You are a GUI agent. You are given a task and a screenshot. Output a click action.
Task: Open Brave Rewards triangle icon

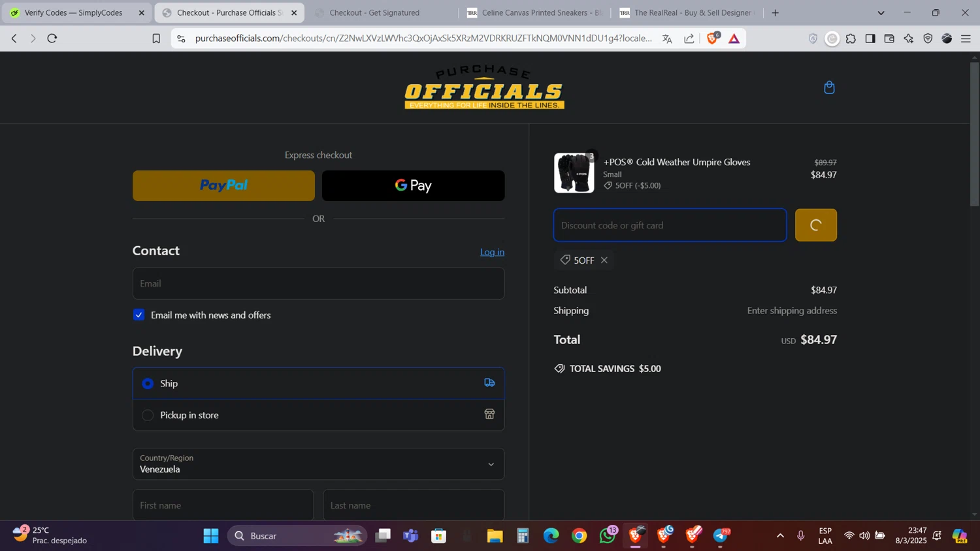pos(734,39)
